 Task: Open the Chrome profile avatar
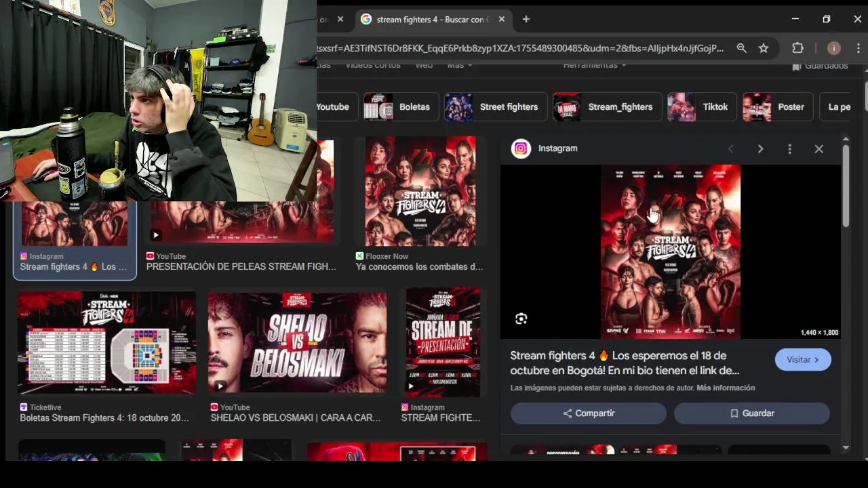click(834, 48)
